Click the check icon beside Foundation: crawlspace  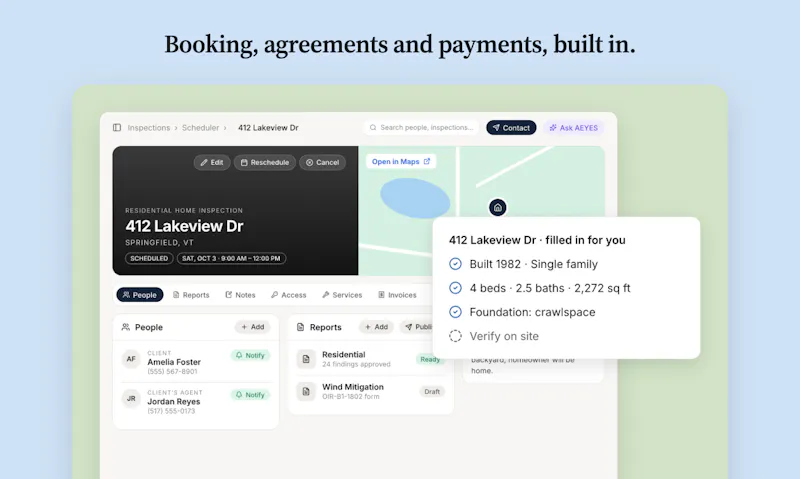click(x=455, y=312)
